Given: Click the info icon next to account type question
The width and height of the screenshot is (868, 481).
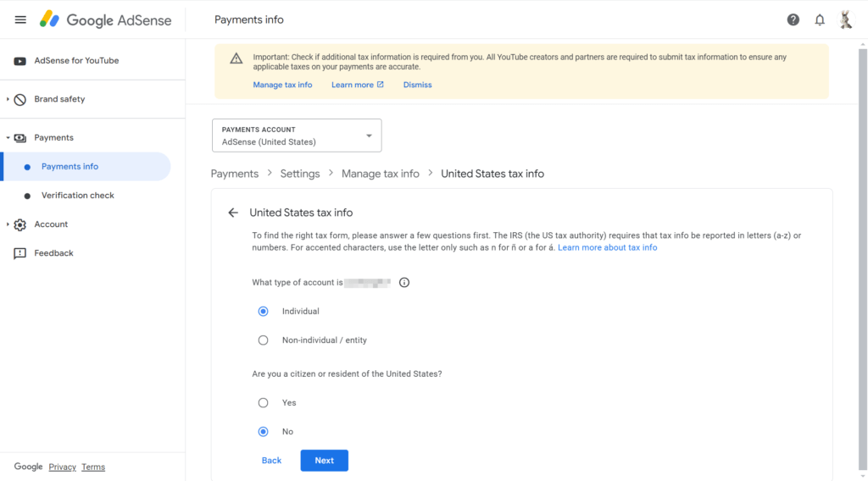Looking at the screenshot, I should [x=404, y=283].
